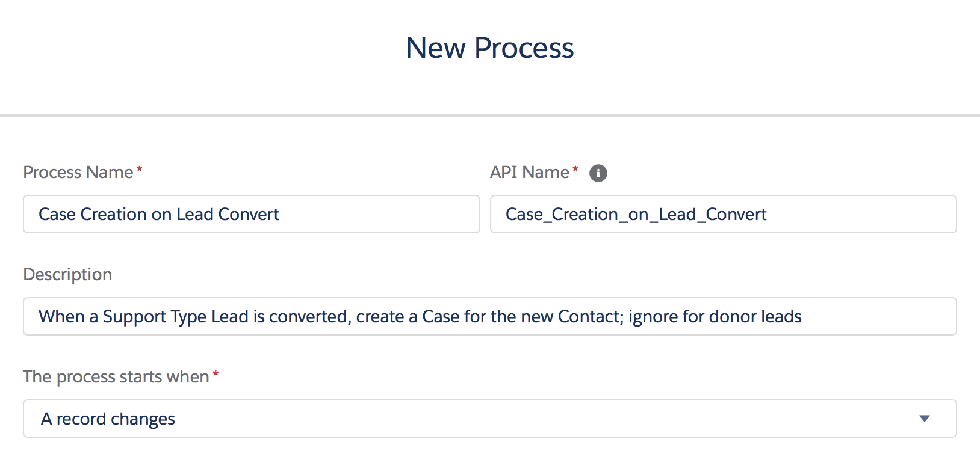
Task: Focus the API Name input field
Action: click(723, 214)
